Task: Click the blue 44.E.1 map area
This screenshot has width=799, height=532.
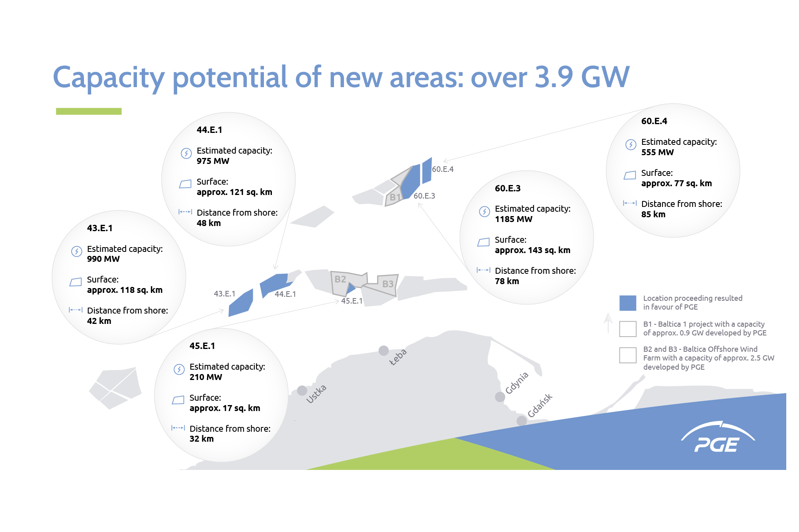Action: (x=275, y=284)
